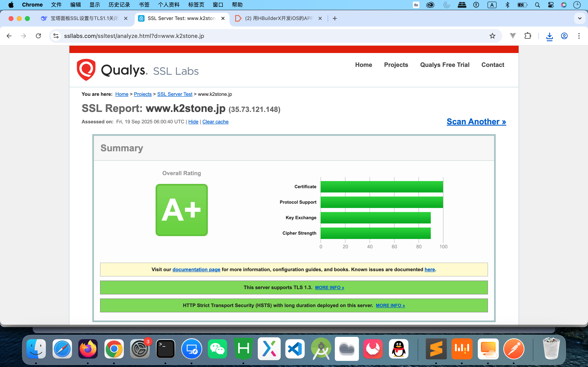
Task: Switch to the 宝塔面板SSL设置 tab
Action: click(84, 18)
